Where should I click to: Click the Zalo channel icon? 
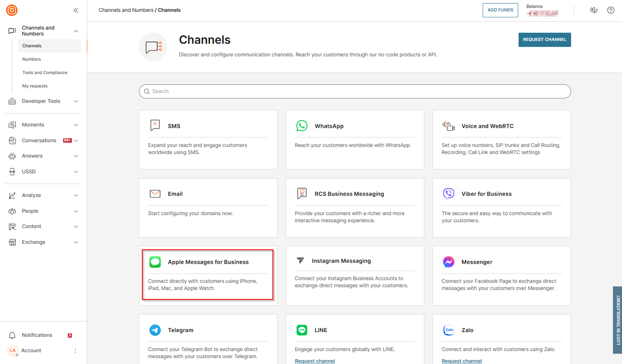click(x=449, y=330)
